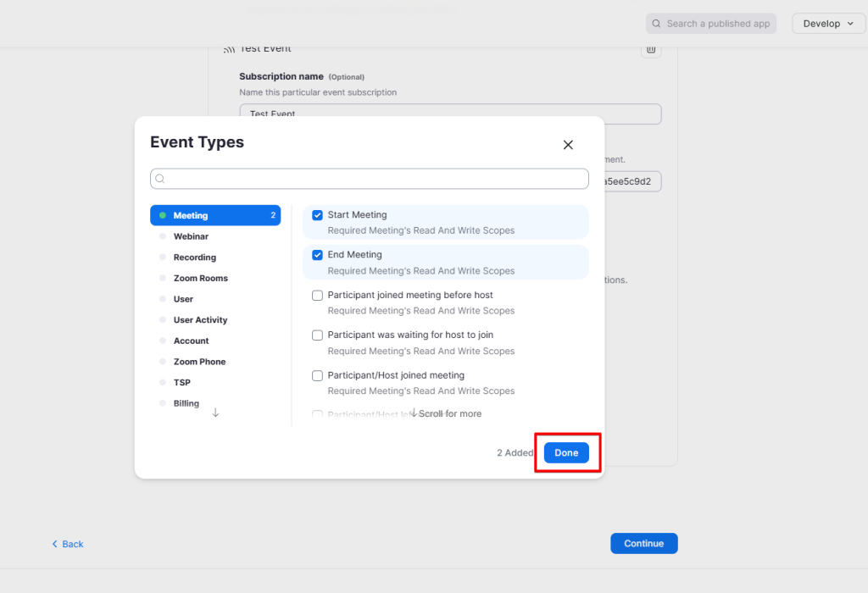Screen dimensions: 868x593
Task: Click the Back arrow icon
Action: (x=55, y=544)
